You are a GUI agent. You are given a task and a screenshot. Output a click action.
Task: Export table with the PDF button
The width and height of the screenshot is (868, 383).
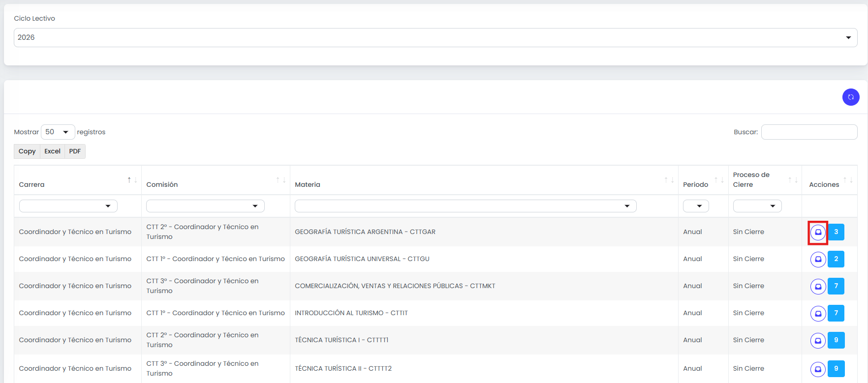click(x=75, y=151)
